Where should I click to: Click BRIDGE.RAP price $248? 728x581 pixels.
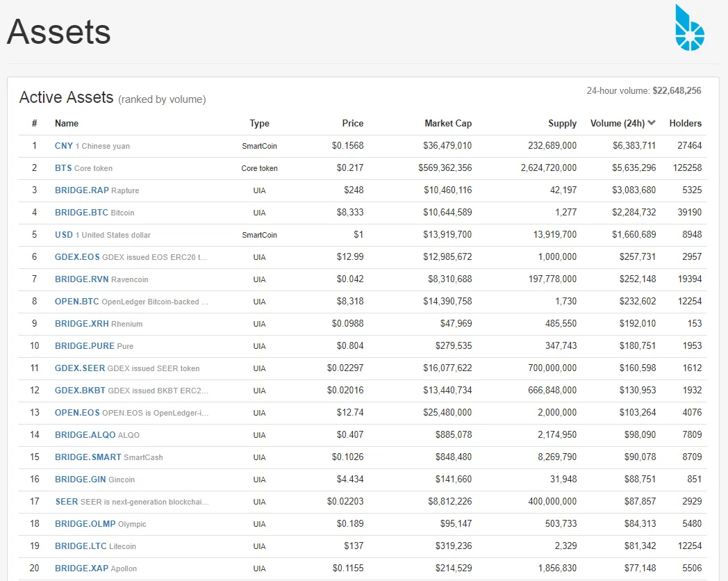click(354, 190)
